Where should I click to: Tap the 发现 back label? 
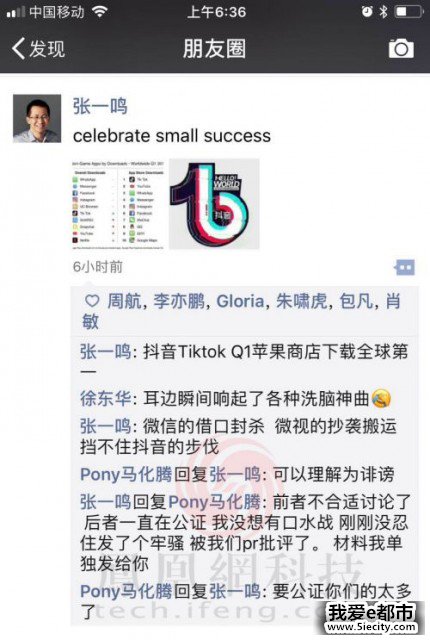coord(47,49)
